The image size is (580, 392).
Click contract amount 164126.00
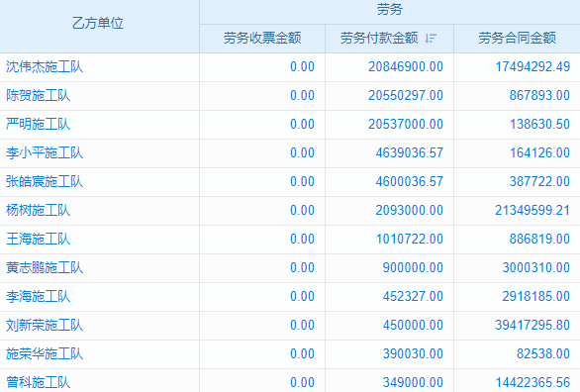click(x=539, y=153)
